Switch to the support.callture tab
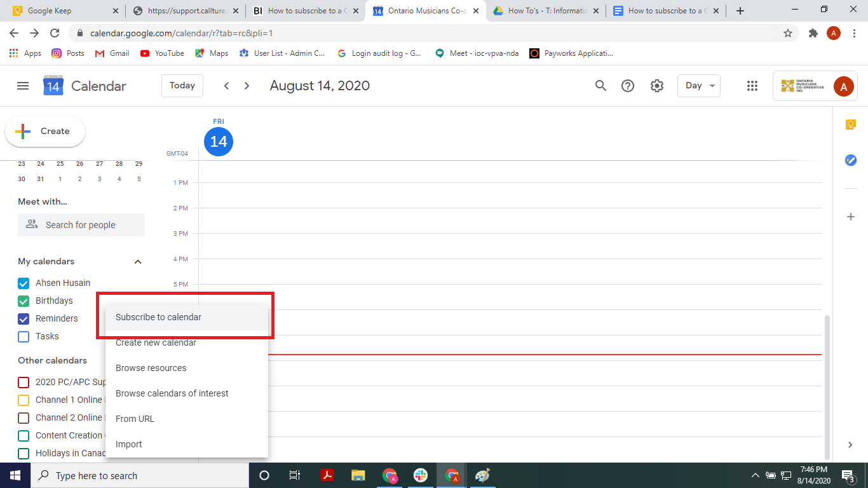The height and width of the screenshot is (488, 868). pos(184,11)
